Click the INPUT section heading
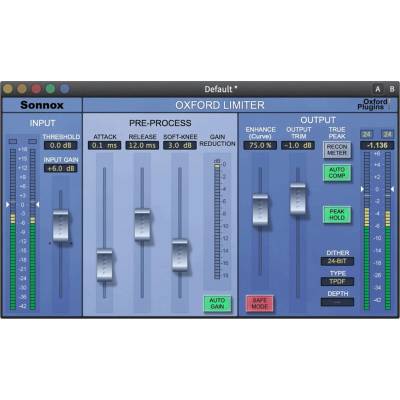 (42, 123)
